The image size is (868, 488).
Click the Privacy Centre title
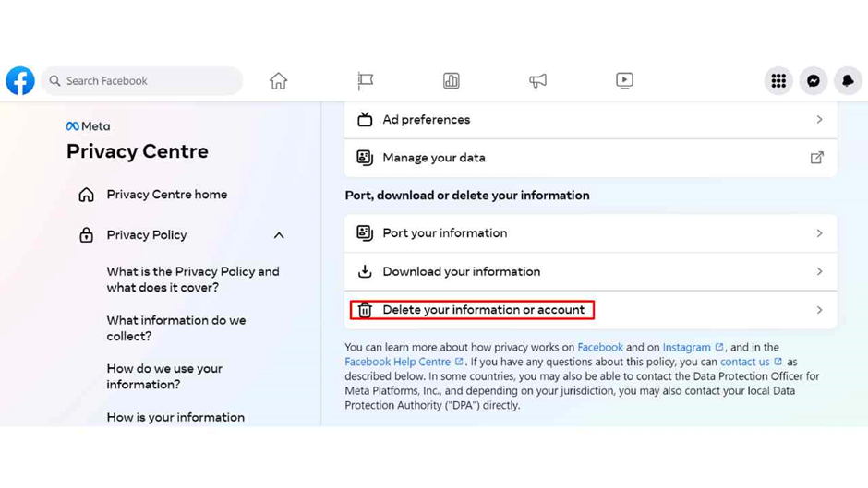click(138, 151)
